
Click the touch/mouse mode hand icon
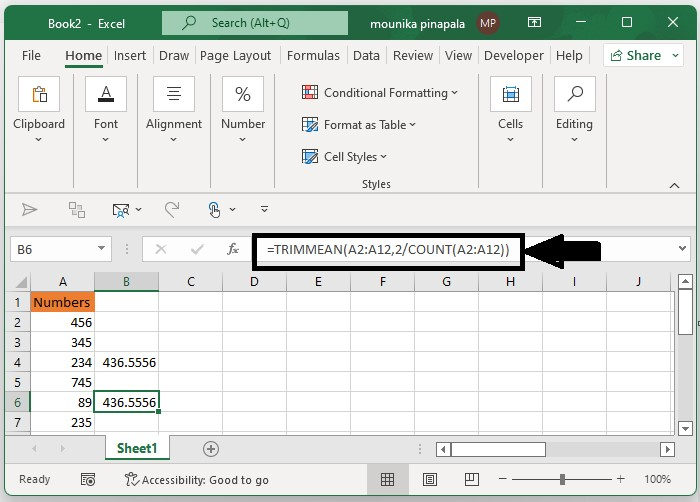214,209
